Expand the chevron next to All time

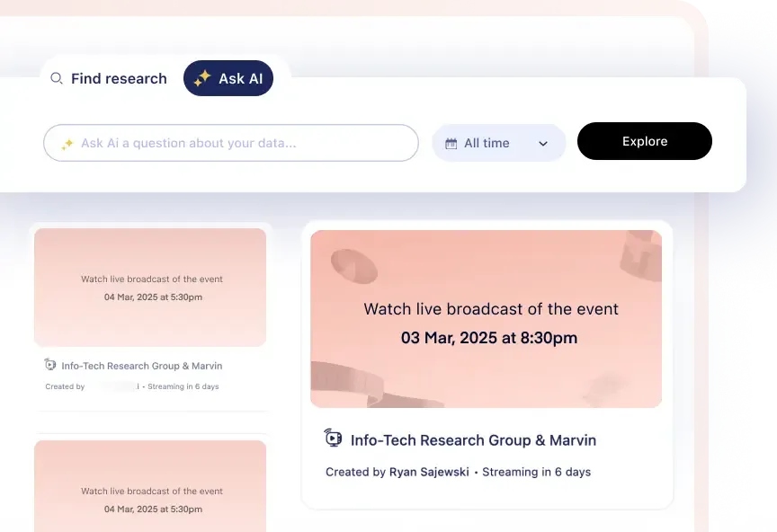pyautogui.click(x=542, y=143)
